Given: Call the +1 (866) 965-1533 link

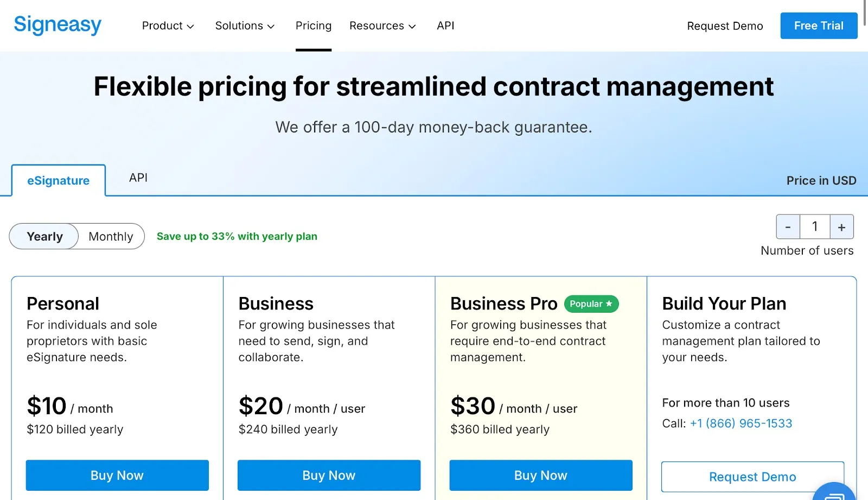Looking at the screenshot, I should coord(741,423).
